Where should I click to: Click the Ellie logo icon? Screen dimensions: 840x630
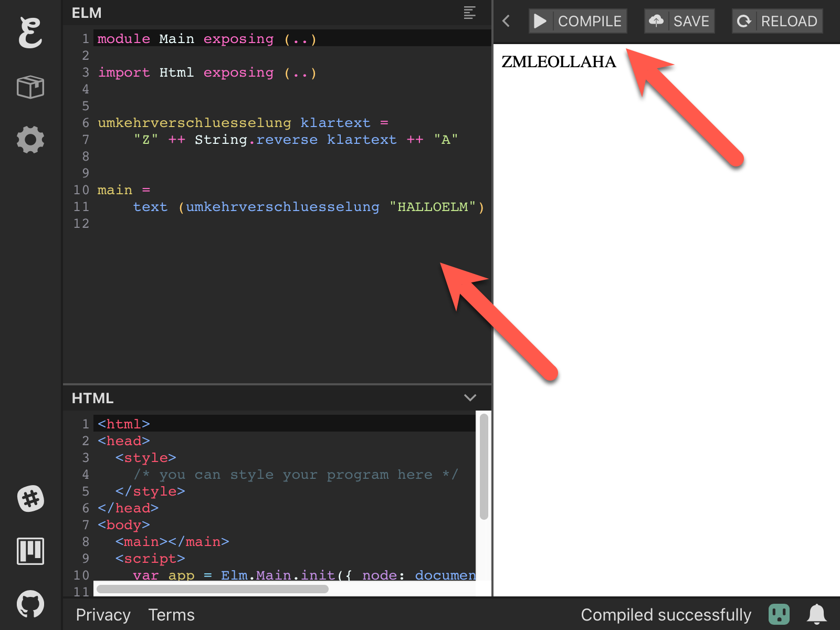click(x=30, y=33)
